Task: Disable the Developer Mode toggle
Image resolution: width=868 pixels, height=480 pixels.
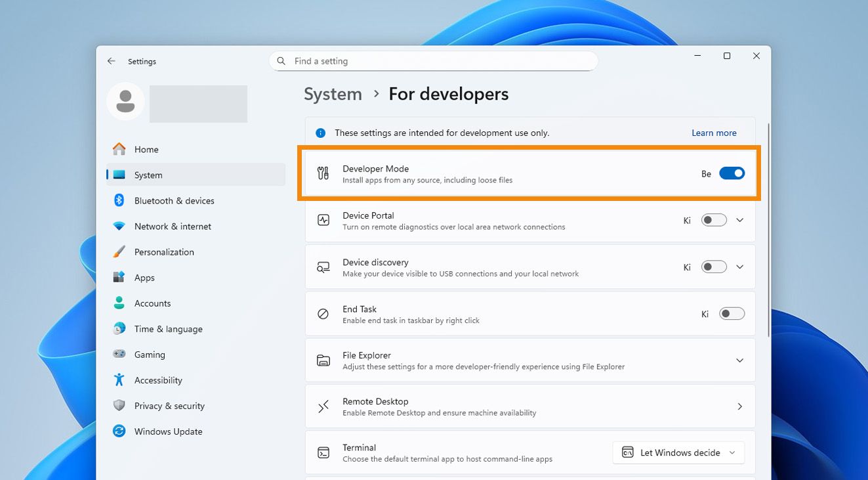Action: 732,173
